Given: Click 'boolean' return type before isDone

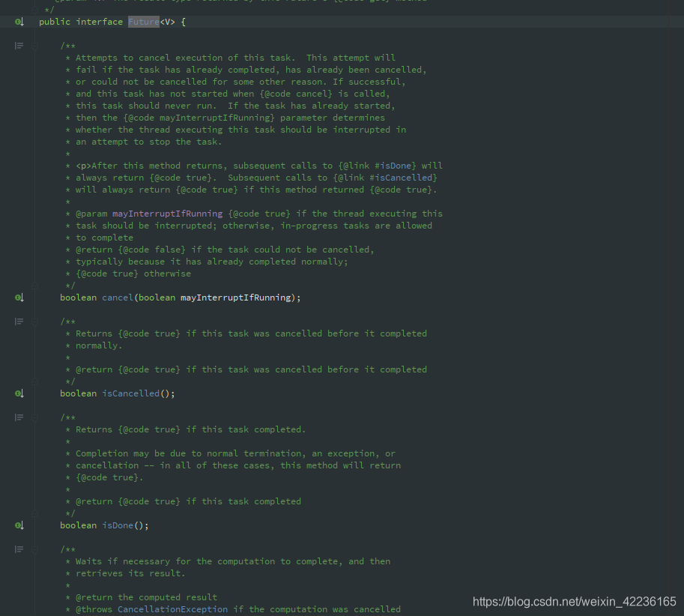Looking at the screenshot, I should coord(78,525).
